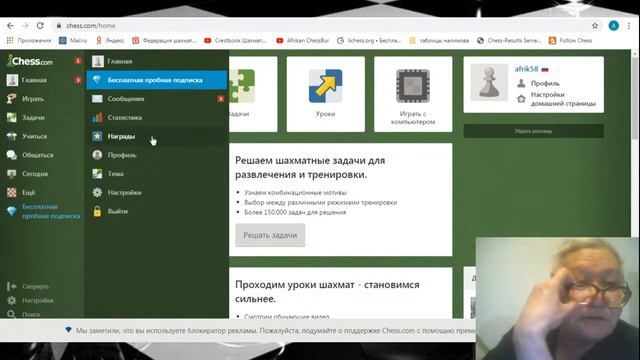640x360 pixels.
Task: Open Chrome three-dot menu
Action: 629,26
